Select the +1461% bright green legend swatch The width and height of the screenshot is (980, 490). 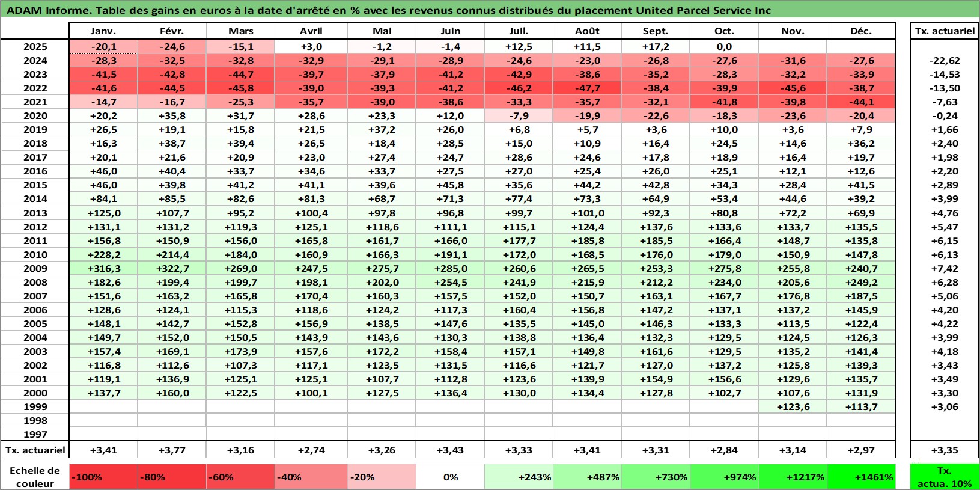[861, 477]
